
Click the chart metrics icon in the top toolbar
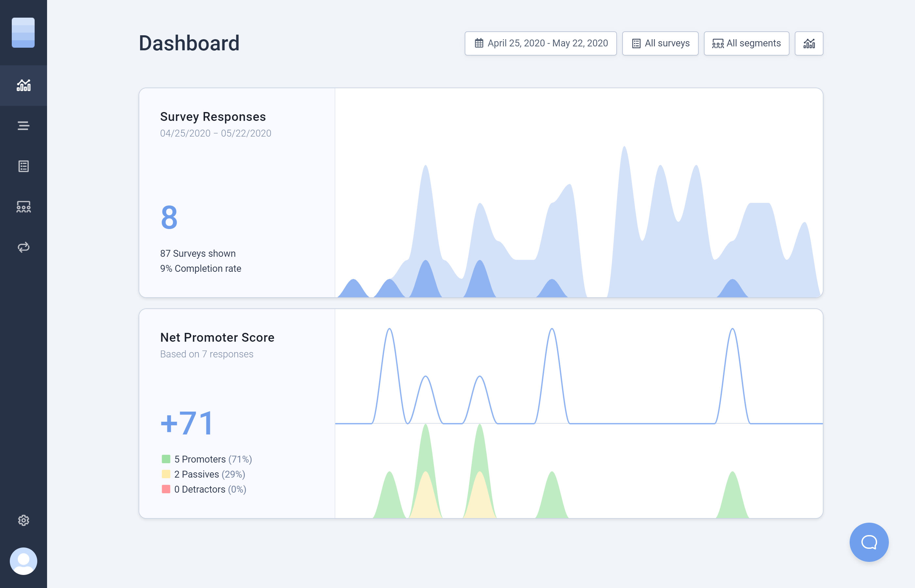[x=809, y=43]
